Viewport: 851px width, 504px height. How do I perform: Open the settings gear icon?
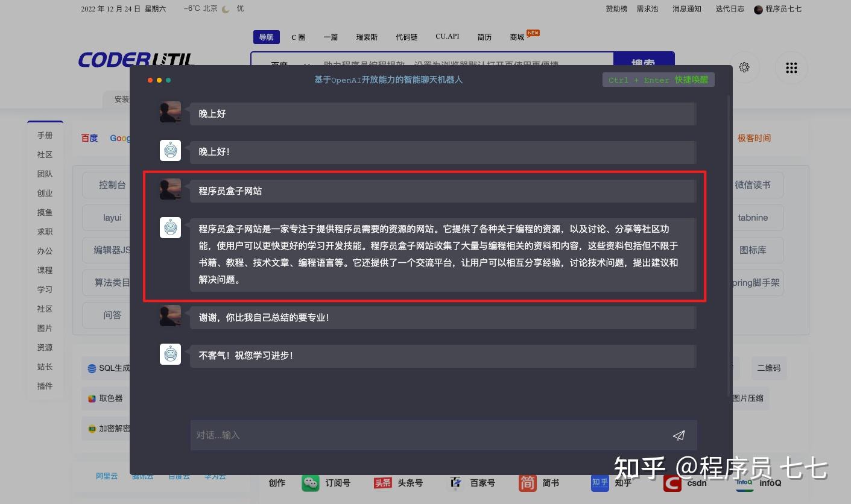coord(744,68)
